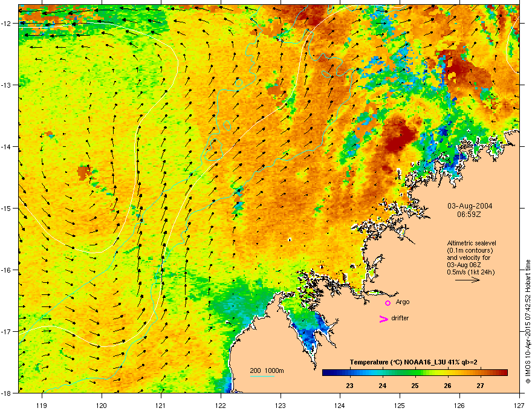532x411 pixels.
Task: Click the 24 value under color bar
Action: coord(382,386)
